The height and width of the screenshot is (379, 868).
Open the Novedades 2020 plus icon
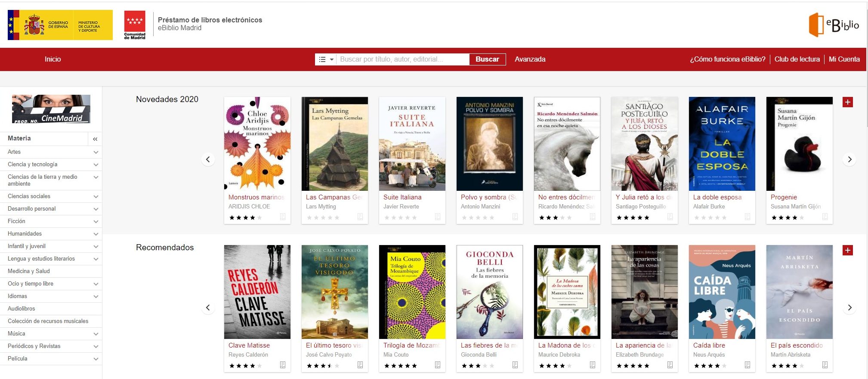tap(848, 102)
